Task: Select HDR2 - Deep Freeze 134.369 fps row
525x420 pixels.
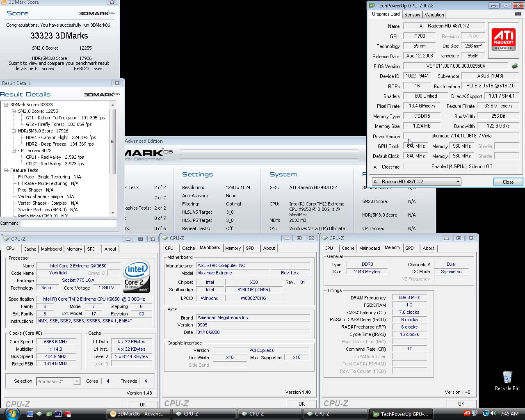Action: (x=60, y=144)
